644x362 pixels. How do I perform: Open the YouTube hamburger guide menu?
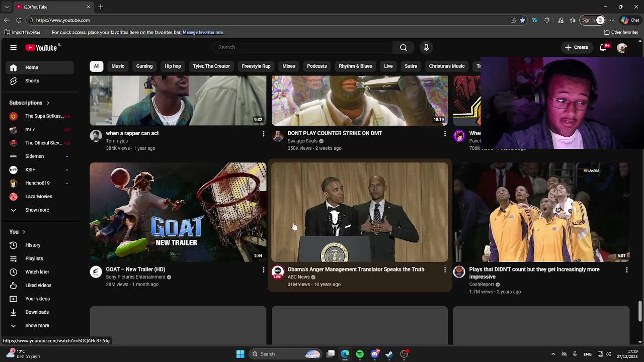click(x=14, y=48)
